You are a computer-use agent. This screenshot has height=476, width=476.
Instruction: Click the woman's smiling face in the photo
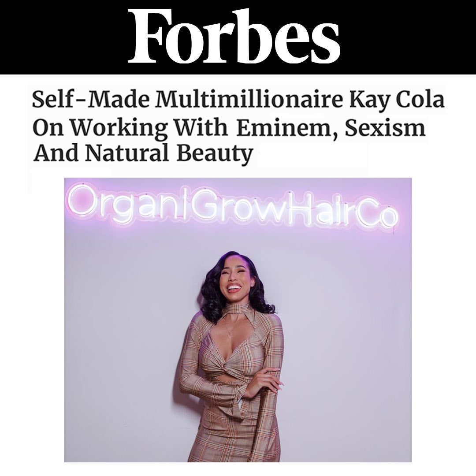(234, 279)
